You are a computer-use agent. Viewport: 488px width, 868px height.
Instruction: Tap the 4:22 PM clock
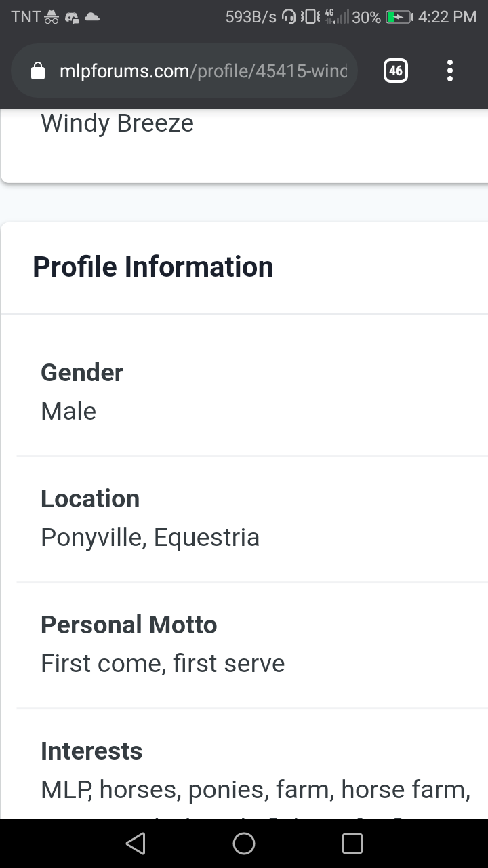pos(447,18)
